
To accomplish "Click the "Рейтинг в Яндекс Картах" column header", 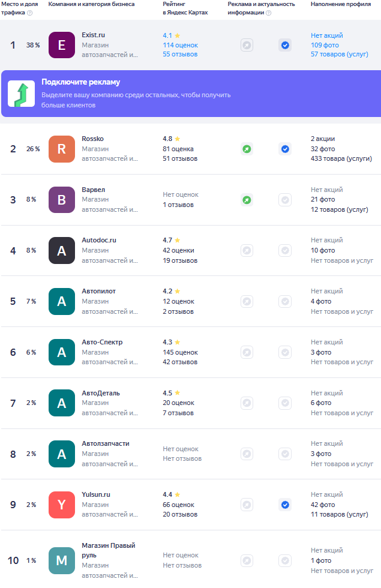I will tap(185, 8).
